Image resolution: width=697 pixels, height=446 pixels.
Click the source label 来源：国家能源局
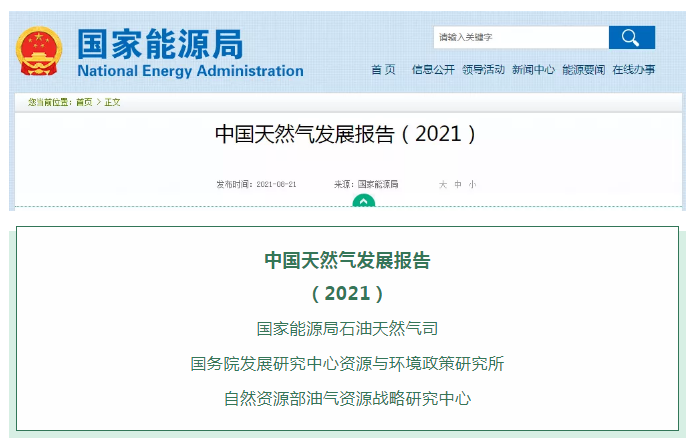coord(366,184)
